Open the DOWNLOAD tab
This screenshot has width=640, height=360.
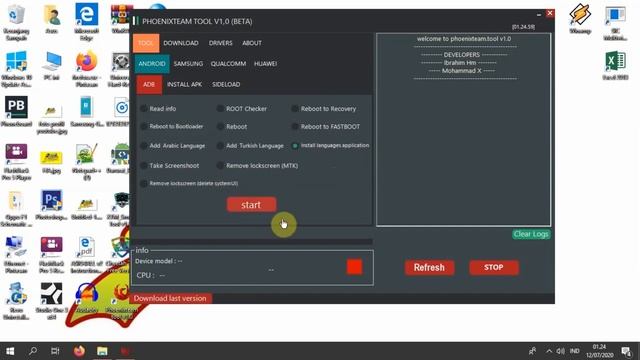coord(181,43)
